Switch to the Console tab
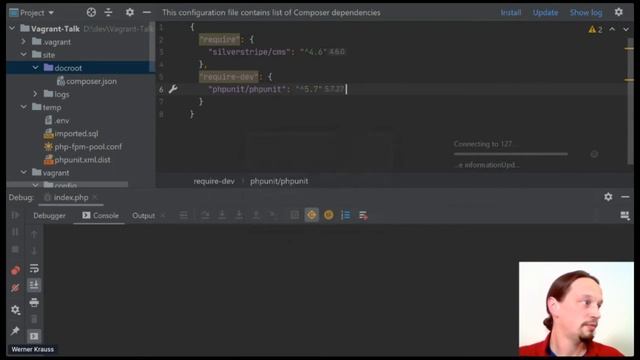The width and height of the screenshot is (640, 360). pos(100,216)
